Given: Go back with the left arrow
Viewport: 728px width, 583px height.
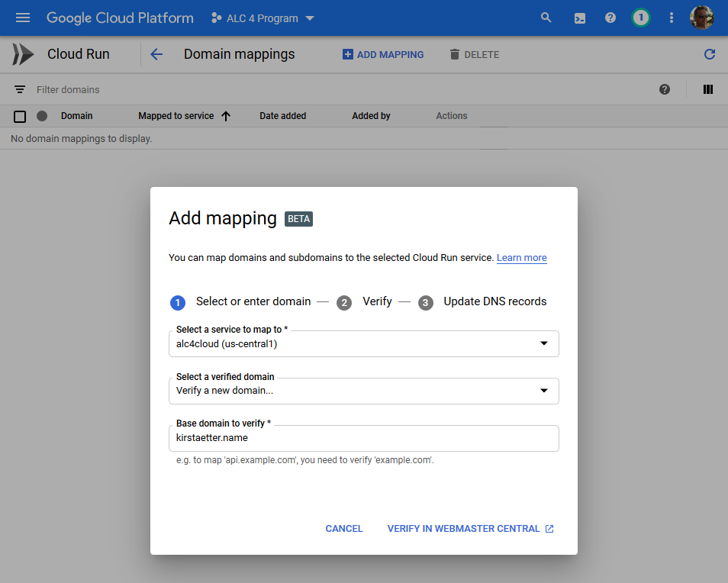Looking at the screenshot, I should (156, 54).
